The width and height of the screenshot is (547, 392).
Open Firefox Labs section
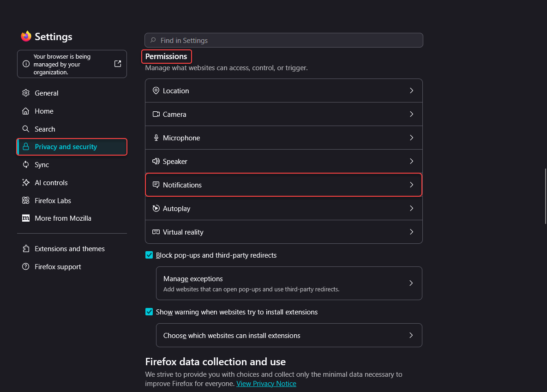[72, 200]
